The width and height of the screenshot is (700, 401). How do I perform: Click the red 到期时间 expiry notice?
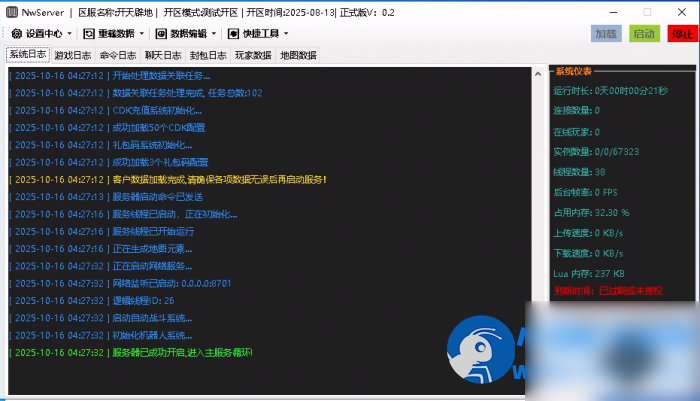click(x=608, y=291)
